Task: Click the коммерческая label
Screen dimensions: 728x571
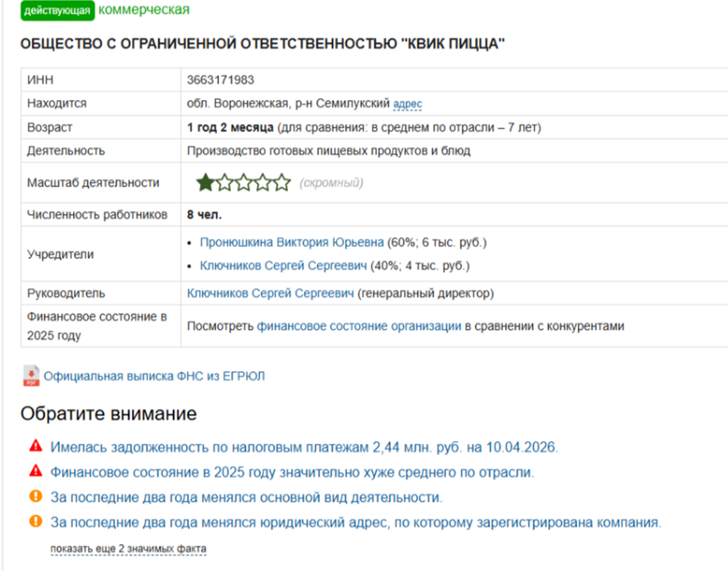Action: click(144, 10)
